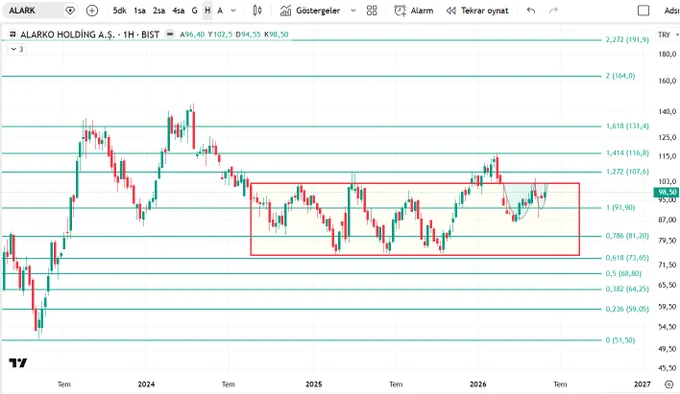
Task: Click the 2026 label on time axis
Action: pos(478,384)
